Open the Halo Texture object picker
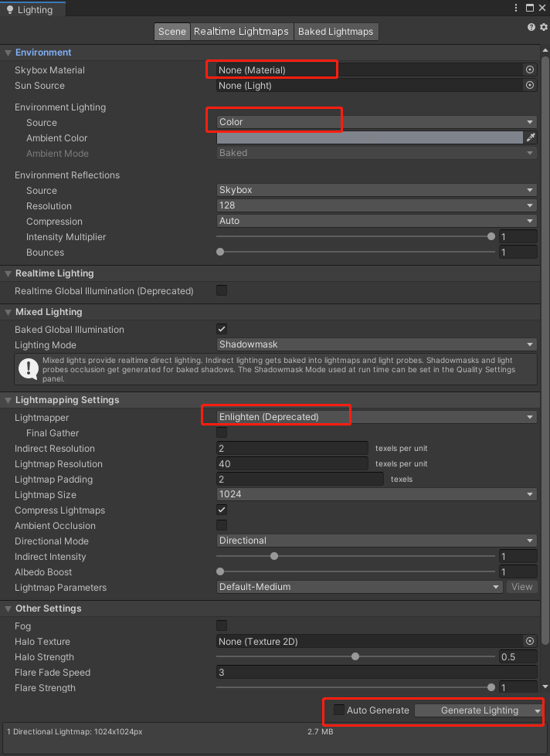 click(529, 641)
